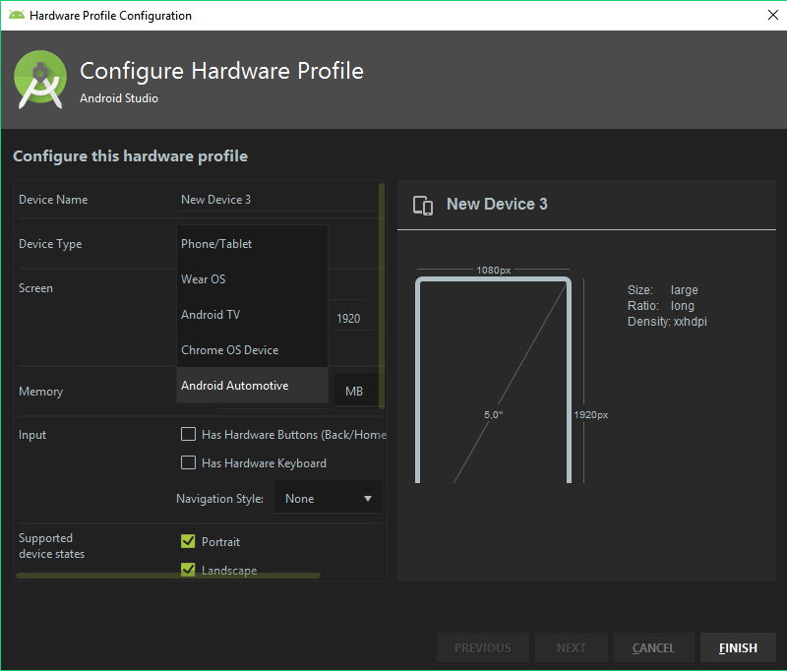Screen dimensions: 787x672
Task: Click the 5,0" diagonal size label
Action: pos(494,415)
